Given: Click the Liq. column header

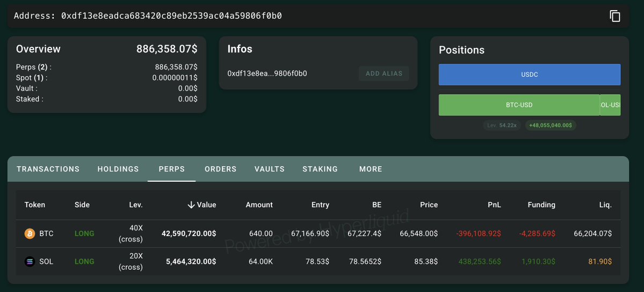Looking at the screenshot, I should [605, 205].
